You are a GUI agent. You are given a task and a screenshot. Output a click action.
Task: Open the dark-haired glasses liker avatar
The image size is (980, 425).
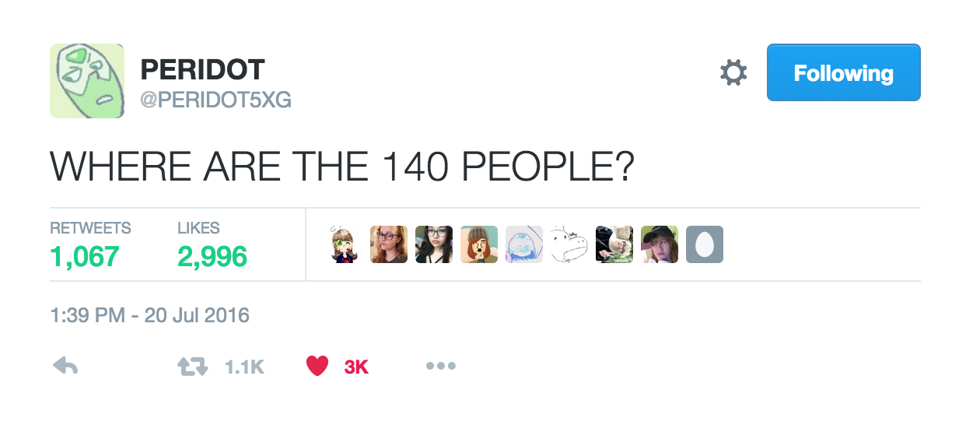coord(434,244)
